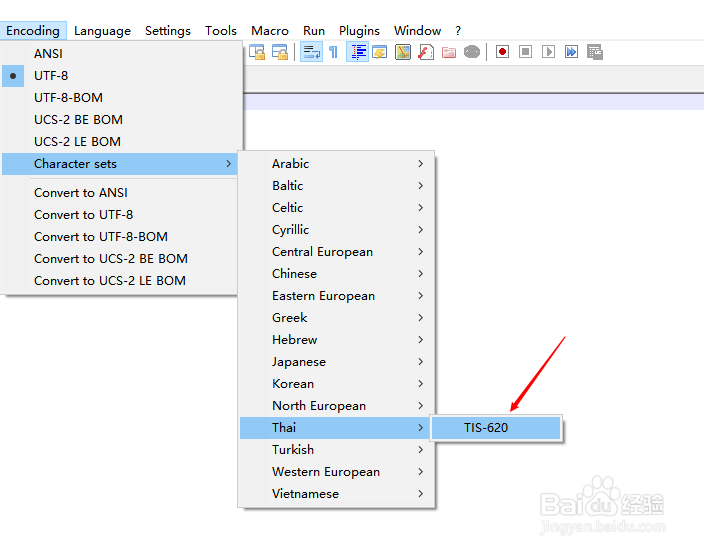Expand the Baltic character set submenu
704x551 pixels.
336,185
